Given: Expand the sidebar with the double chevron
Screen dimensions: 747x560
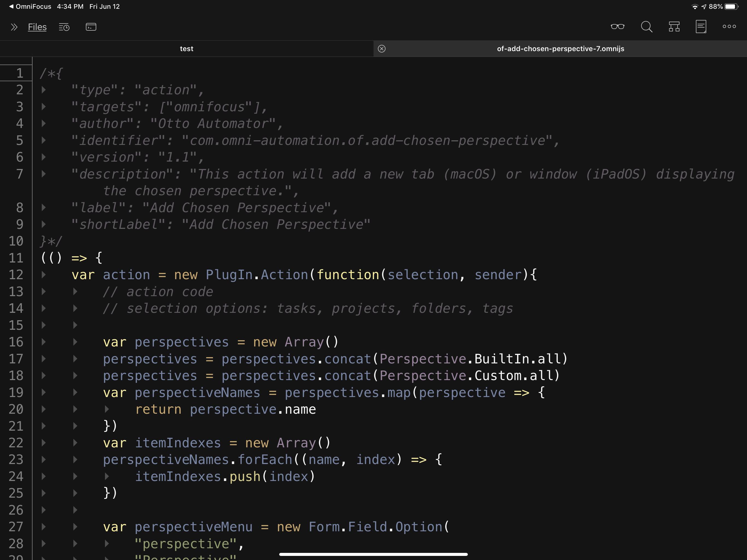Looking at the screenshot, I should click(14, 27).
